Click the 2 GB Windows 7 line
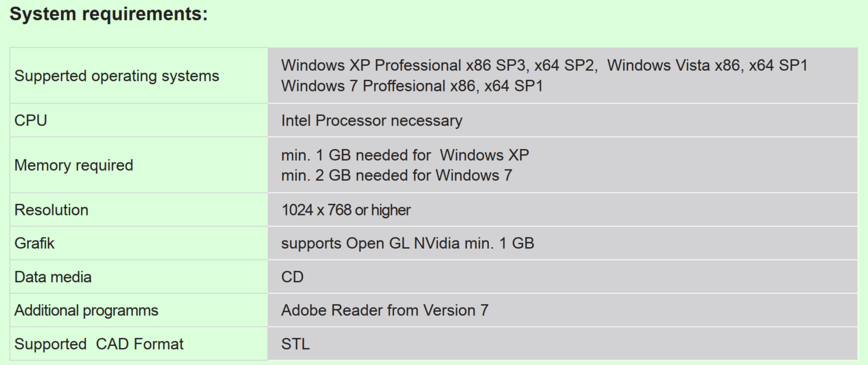The image size is (868, 365). coord(396,175)
